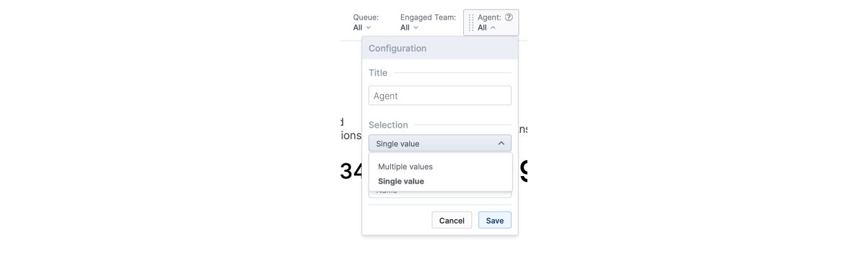The width and height of the screenshot is (868, 253).
Task: Collapse the Agent filter using its up chevron
Action: tap(493, 28)
